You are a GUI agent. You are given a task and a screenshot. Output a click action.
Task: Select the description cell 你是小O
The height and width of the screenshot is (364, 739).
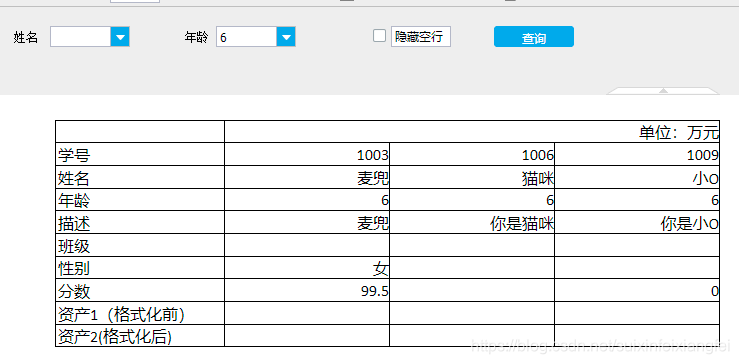click(x=637, y=223)
